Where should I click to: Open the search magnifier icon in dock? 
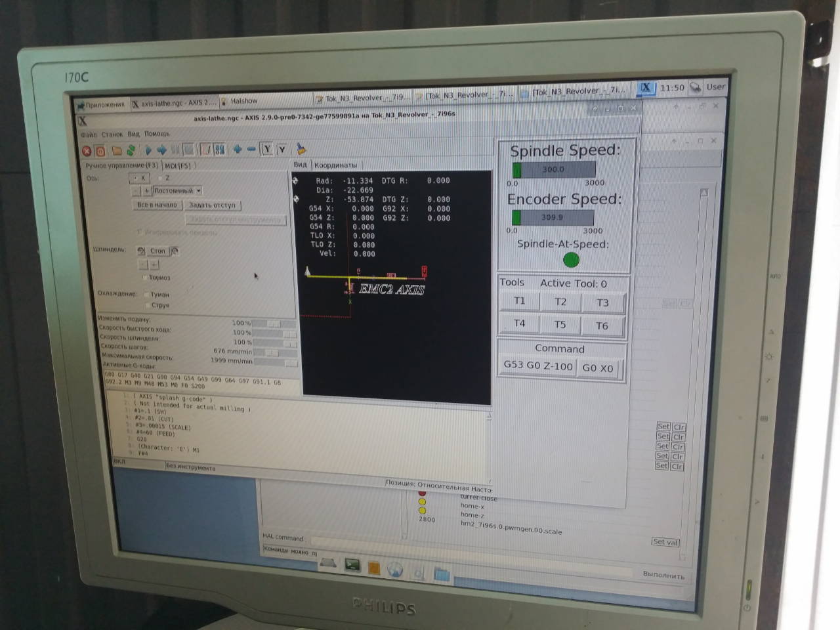pyautogui.click(x=418, y=573)
